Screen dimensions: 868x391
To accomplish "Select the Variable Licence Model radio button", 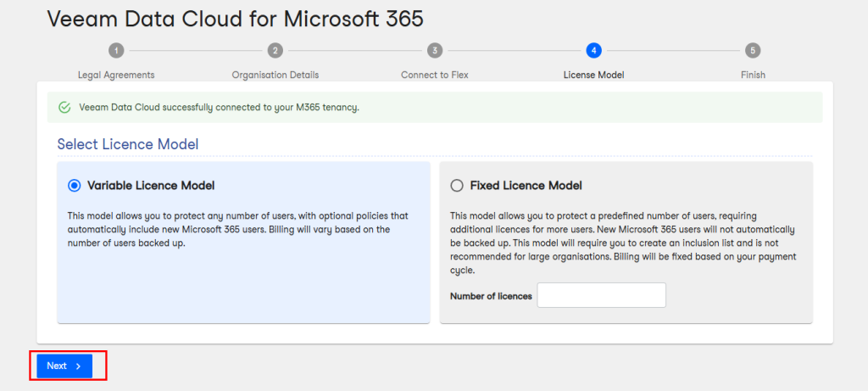I will point(74,186).
